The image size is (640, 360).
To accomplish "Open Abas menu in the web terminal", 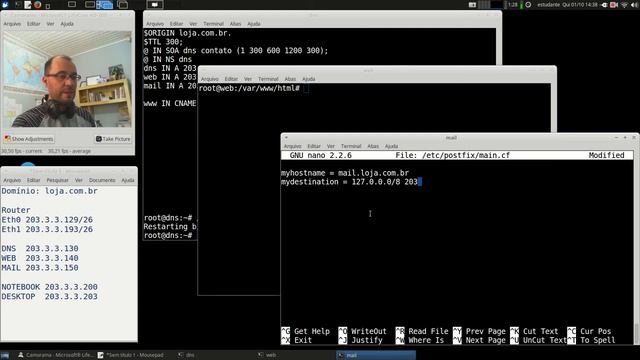I will (x=290, y=79).
